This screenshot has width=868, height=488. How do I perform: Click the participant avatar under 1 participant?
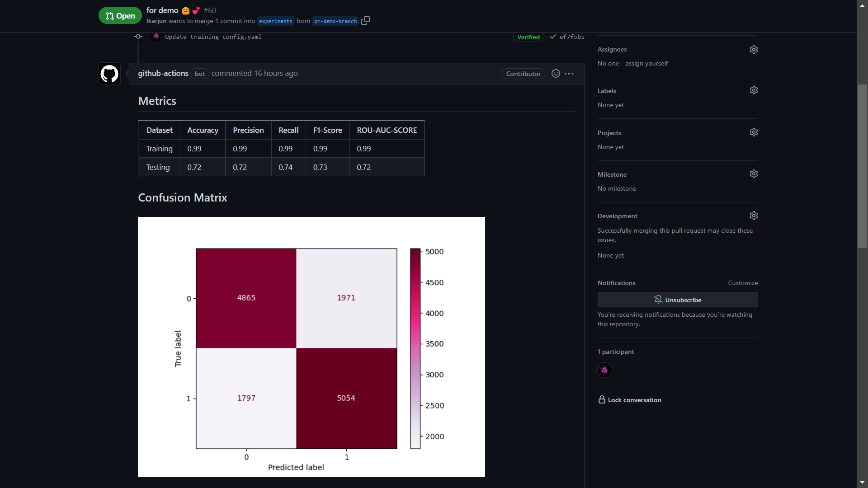coord(604,370)
